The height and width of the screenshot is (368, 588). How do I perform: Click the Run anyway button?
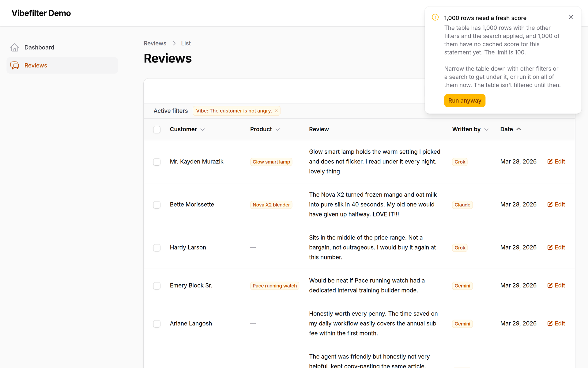pos(465,101)
